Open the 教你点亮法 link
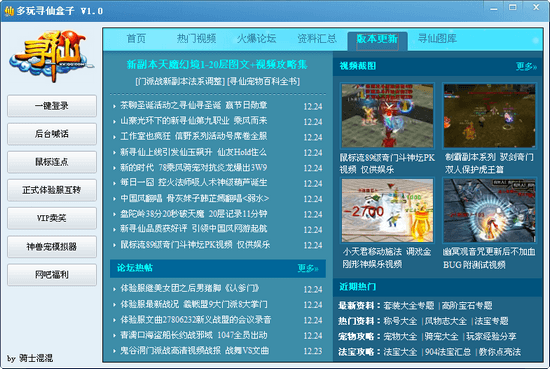The height and width of the screenshot is (369, 550). point(500,352)
